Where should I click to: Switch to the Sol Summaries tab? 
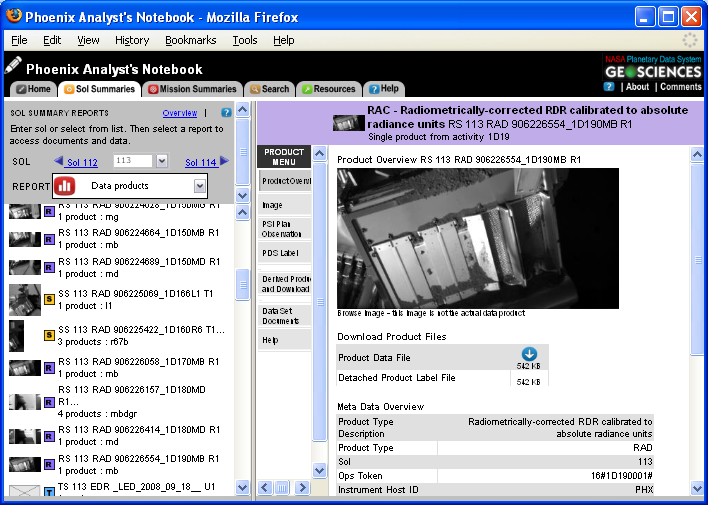[x=99, y=89]
